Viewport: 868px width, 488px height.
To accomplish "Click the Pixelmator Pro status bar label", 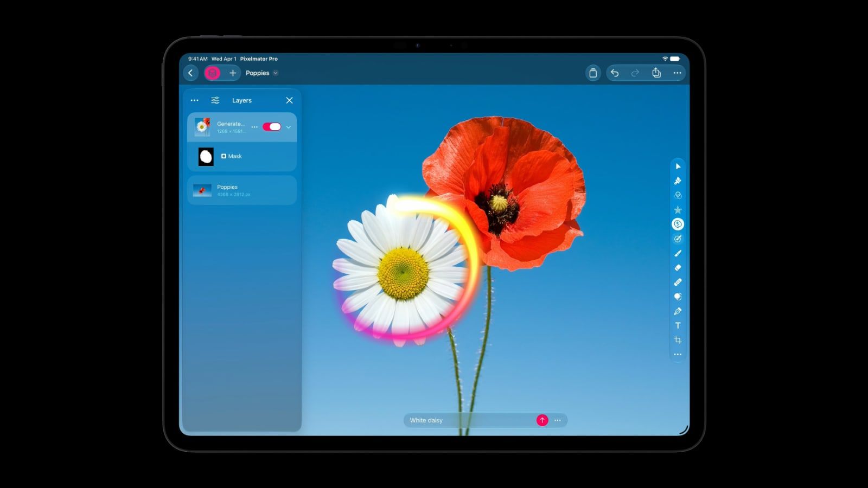I will click(x=259, y=59).
